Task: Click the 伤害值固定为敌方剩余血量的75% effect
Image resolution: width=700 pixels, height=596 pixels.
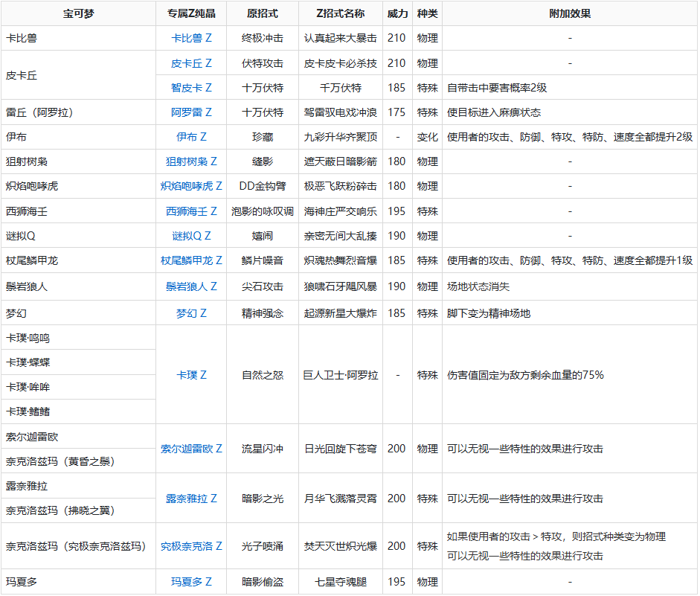Action: tap(525, 375)
